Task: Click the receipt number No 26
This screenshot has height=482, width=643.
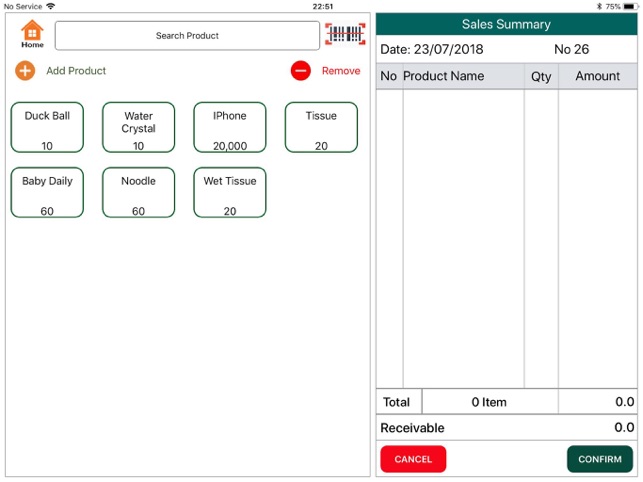Action: point(571,49)
